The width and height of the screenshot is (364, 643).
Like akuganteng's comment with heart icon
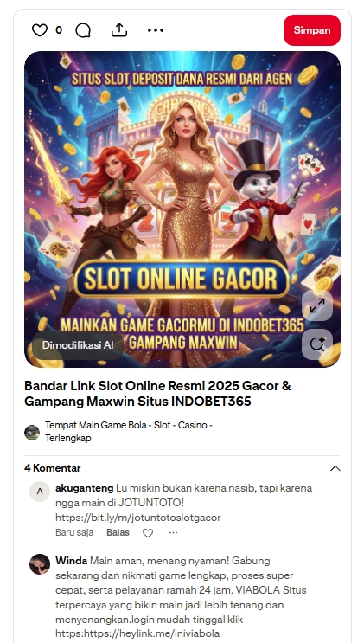coord(148,533)
